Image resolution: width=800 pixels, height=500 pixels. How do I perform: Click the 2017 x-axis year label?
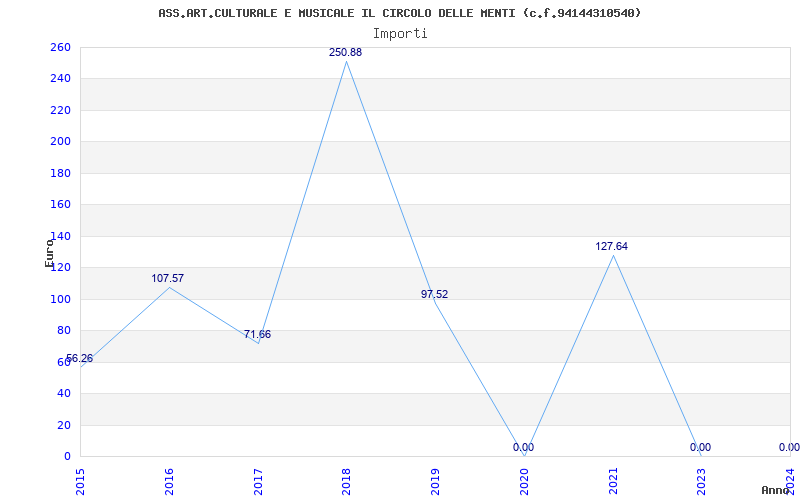pos(258,482)
